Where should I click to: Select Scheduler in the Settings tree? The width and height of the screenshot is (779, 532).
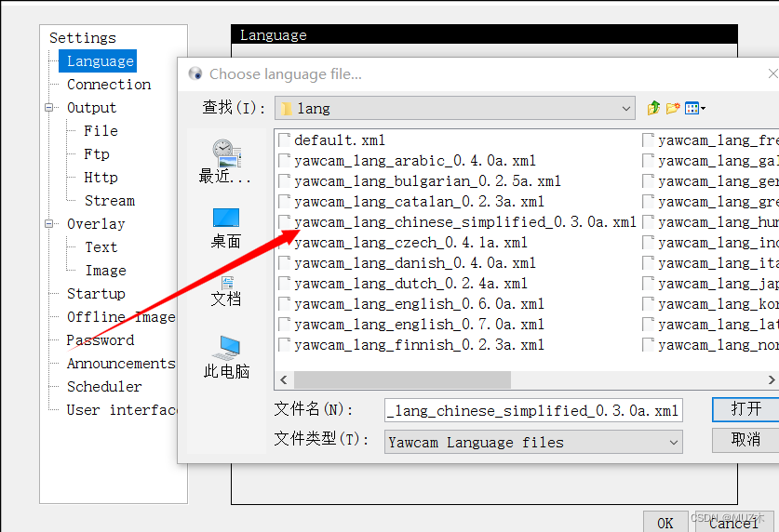click(104, 387)
